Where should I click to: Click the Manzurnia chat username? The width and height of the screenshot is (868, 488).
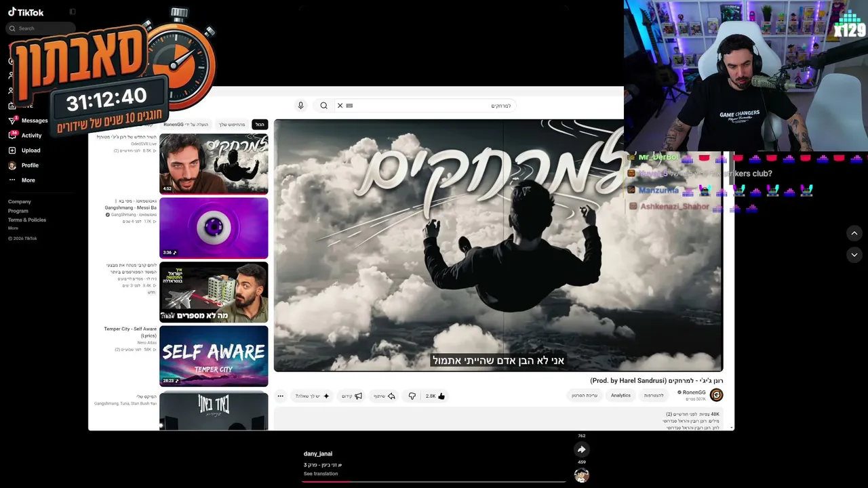(x=658, y=190)
